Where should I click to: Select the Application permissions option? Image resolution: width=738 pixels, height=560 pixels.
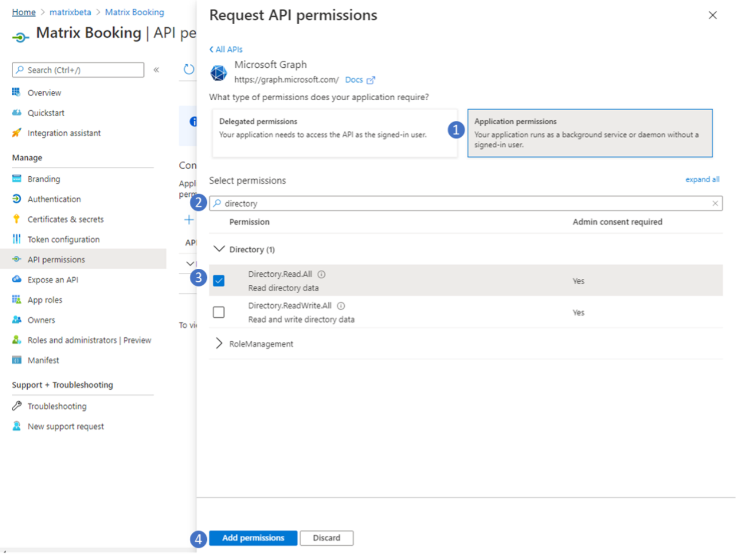[590, 133]
